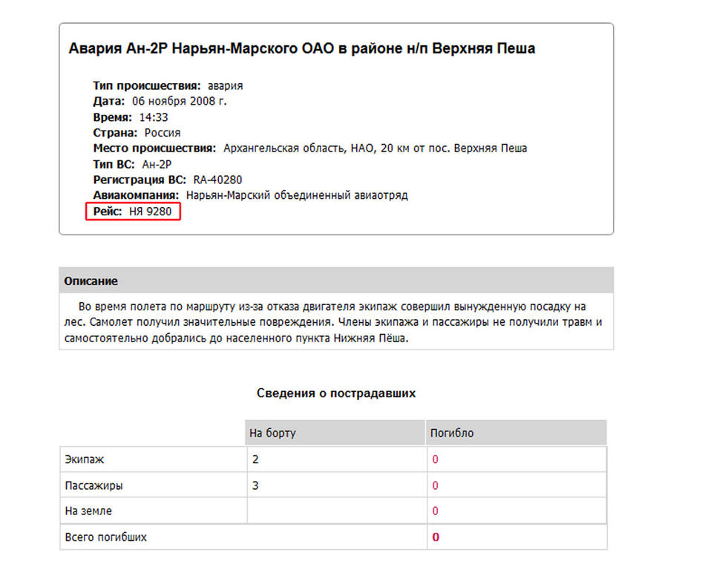728x570 pixels.
Task: Click the heading 'Авария Ан-2Р Нарьян-Марского ОАО'
Action: pyautogui.click(x=302, y=48)
